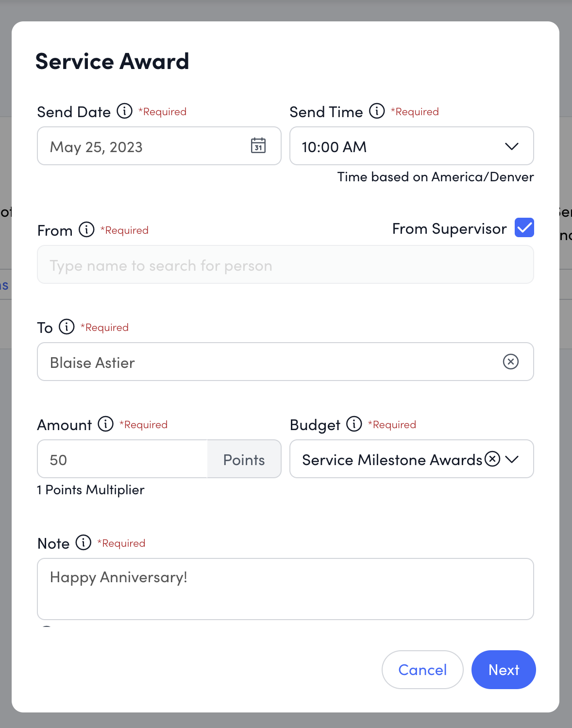Image resolution: width=572 pixels, height=728 pixels.
Task: Open the Send Time dropdown
Action: 512,146
